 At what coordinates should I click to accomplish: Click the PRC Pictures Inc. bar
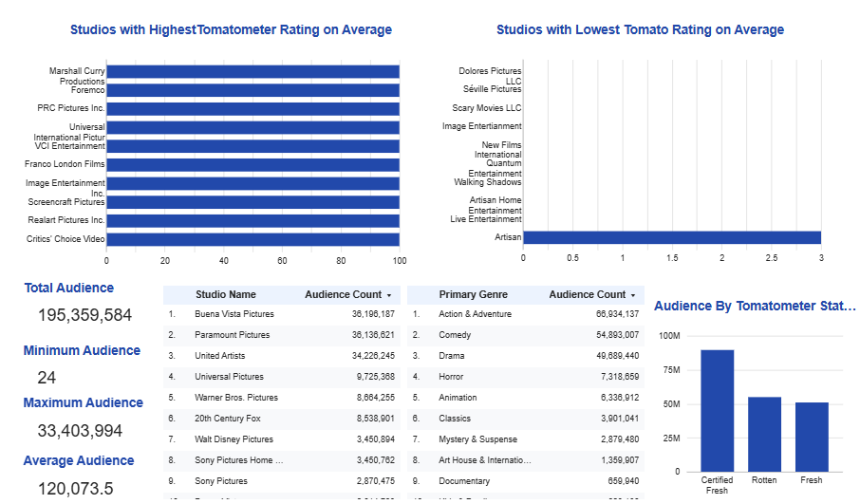[252, 109]
